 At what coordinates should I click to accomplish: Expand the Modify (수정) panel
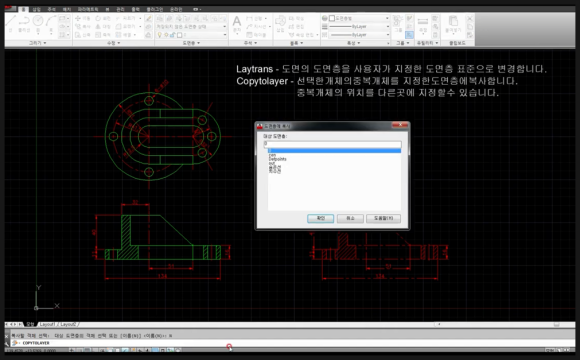[x=114, y=43]
